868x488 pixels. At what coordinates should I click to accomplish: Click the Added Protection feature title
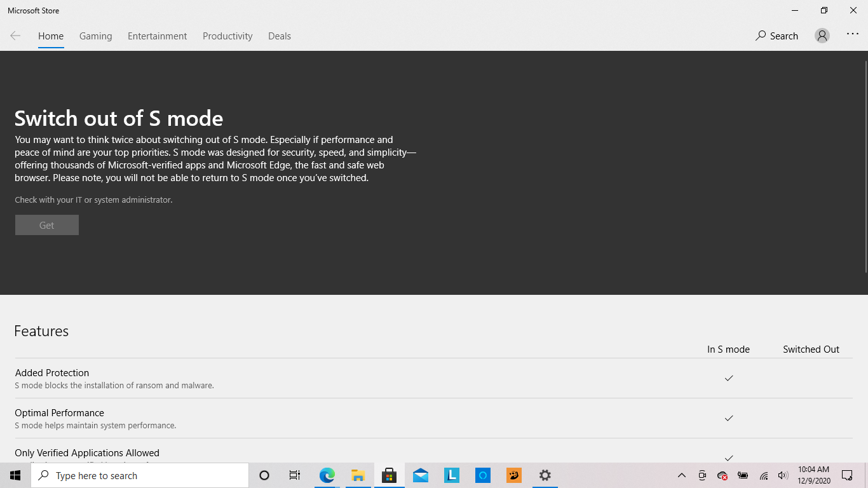pyautogui.click(x=52, y=373)
